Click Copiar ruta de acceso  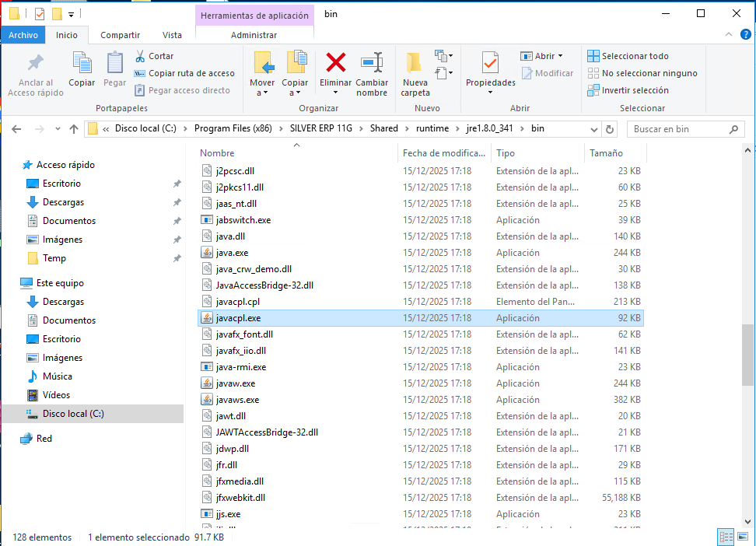tap(184, 73)
